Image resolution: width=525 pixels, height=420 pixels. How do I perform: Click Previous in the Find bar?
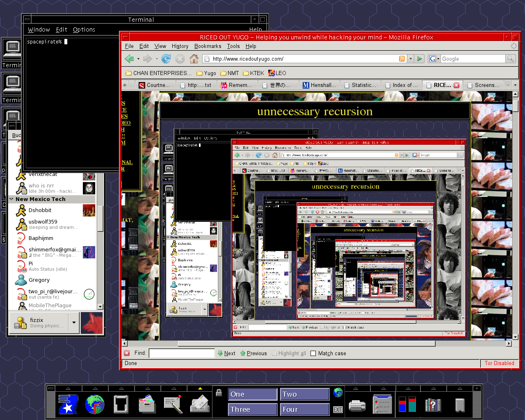pos(253,353)
